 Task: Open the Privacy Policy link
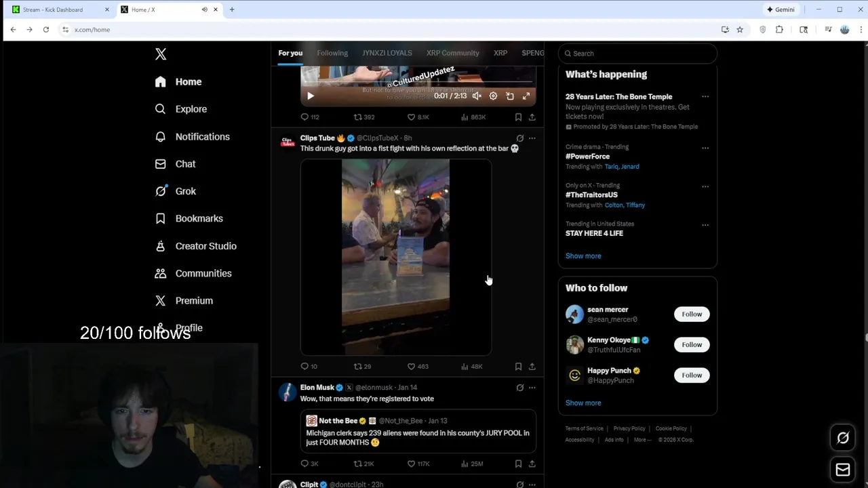click(629, 428)
